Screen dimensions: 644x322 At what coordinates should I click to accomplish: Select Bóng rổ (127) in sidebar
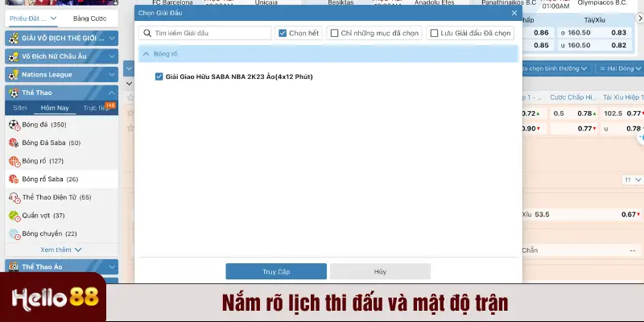(x=62, y=161)
